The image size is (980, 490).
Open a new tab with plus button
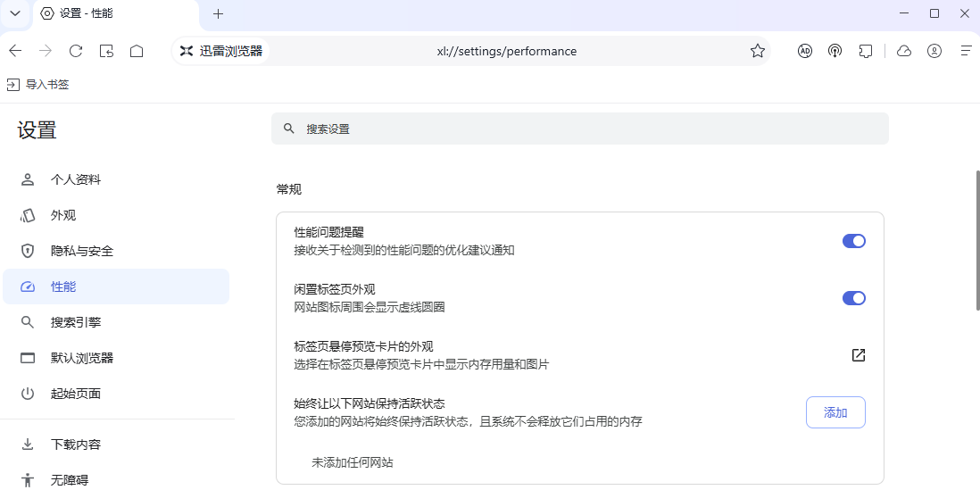pyautogui.click(x=218, y=13)
